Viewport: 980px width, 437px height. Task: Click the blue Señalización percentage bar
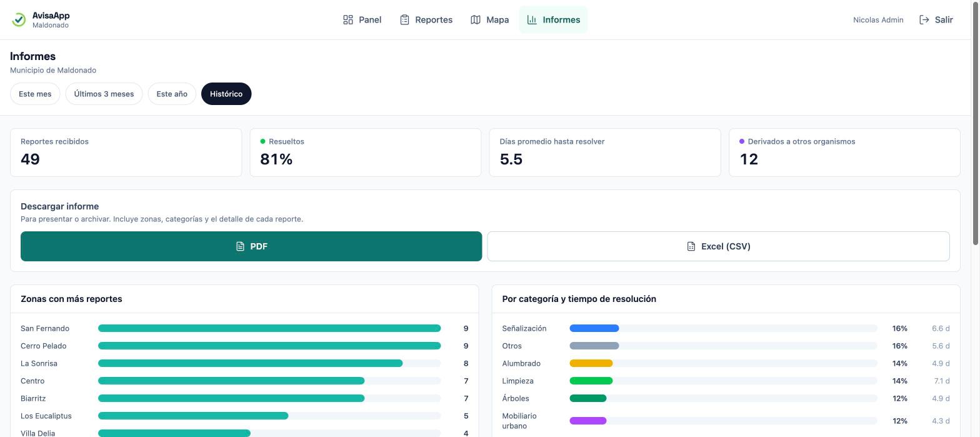coord(594,328)
